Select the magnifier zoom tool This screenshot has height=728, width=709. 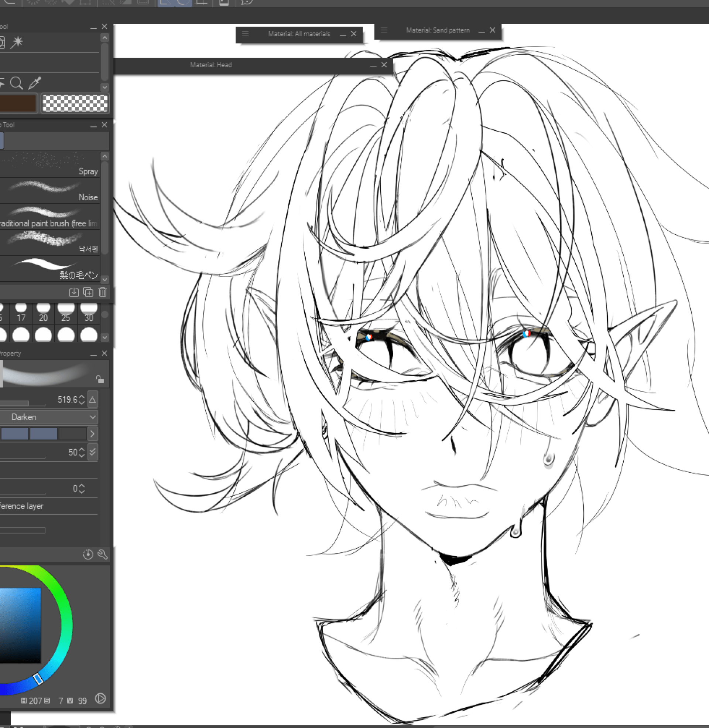pyautogui.click(x=16, y=83)
